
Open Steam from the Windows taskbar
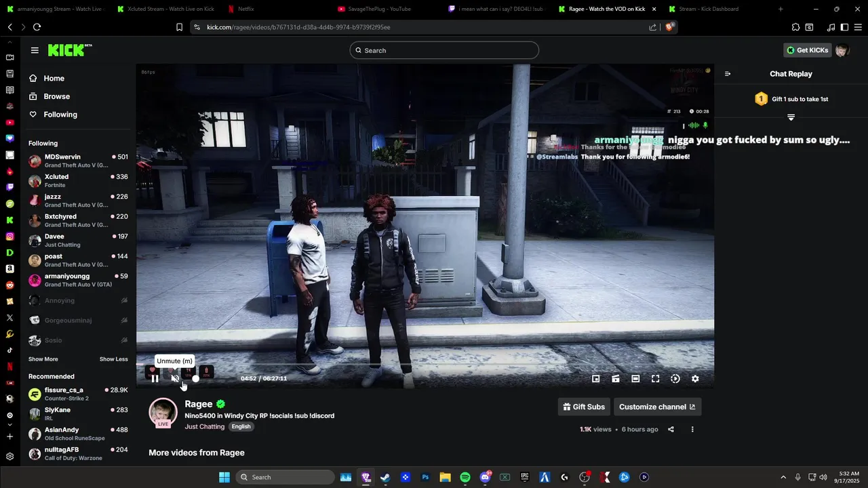(x=385, y=477)
